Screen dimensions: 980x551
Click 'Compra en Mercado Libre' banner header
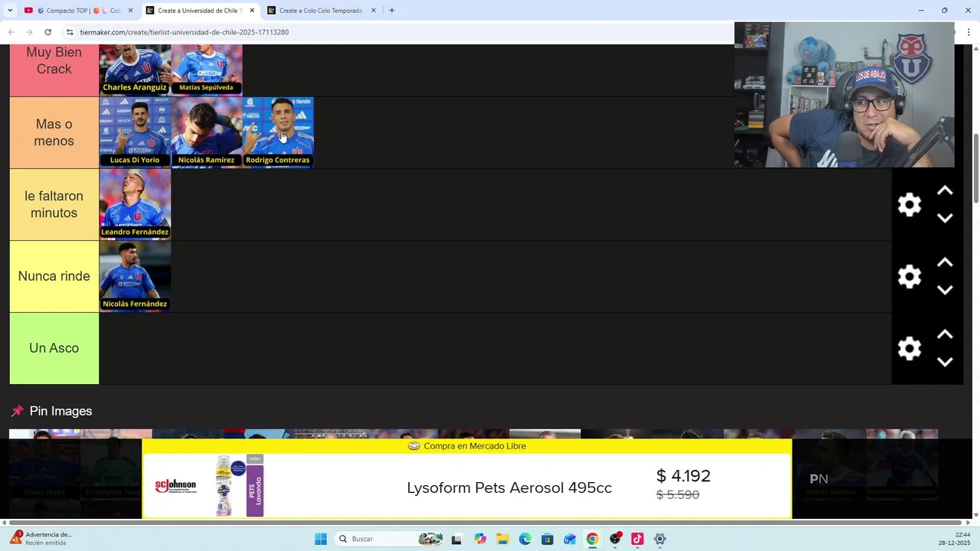tap(467, 446)
